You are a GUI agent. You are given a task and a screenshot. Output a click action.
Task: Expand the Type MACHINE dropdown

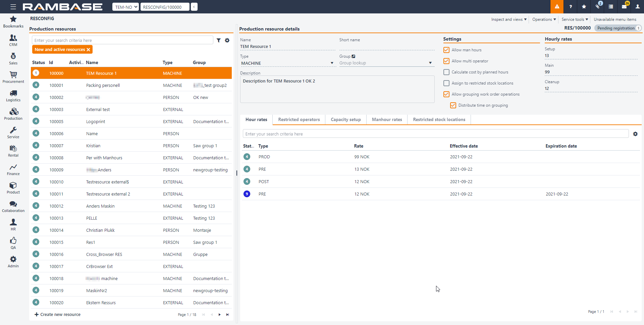[x=332, y=63]
